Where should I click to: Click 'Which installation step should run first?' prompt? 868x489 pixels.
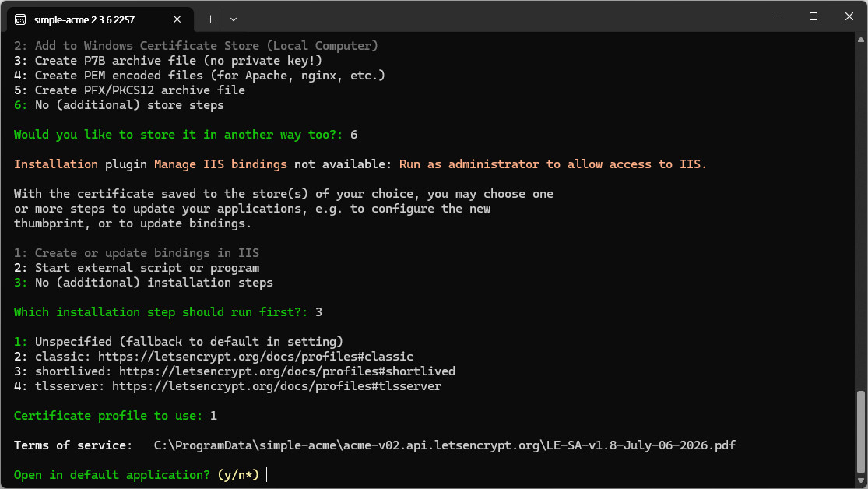tap(160, 312)
